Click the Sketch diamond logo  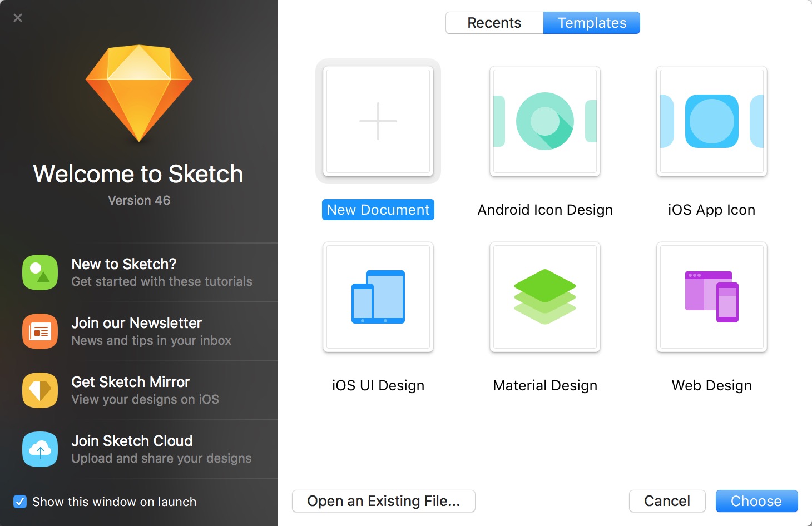(x=139, y=93)
